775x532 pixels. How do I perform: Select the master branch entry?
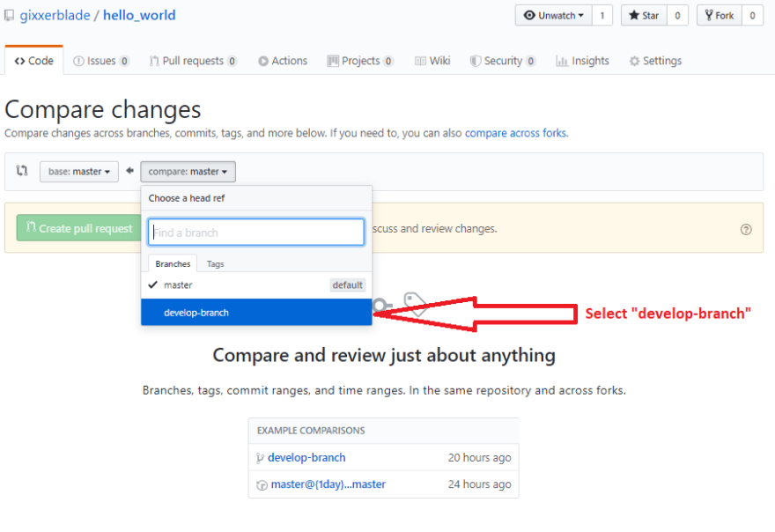256,284
